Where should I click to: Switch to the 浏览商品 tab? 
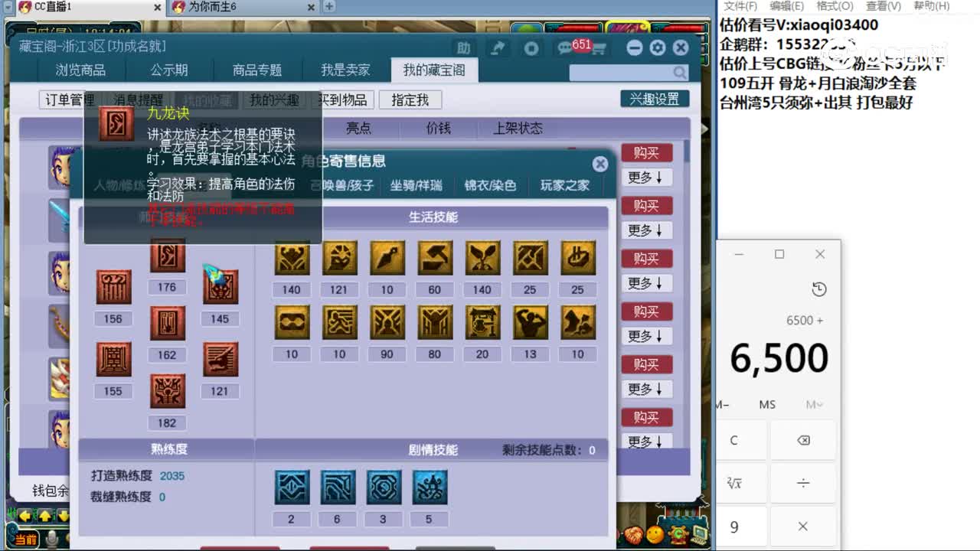click(82, 70)
